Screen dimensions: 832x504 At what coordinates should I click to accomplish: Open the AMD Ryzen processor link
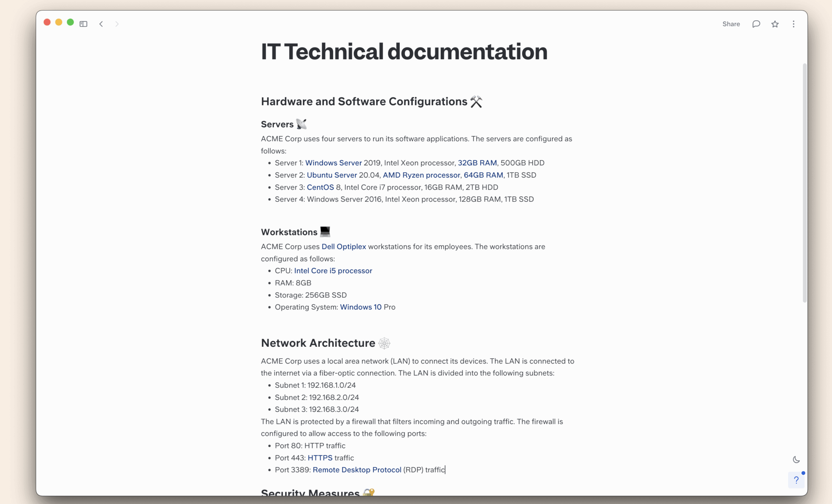click(421, 175)
